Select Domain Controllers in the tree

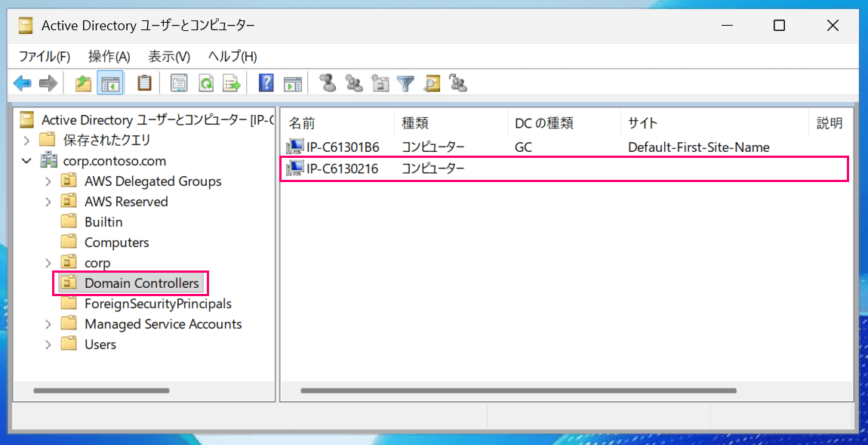(x=142, y=283)
